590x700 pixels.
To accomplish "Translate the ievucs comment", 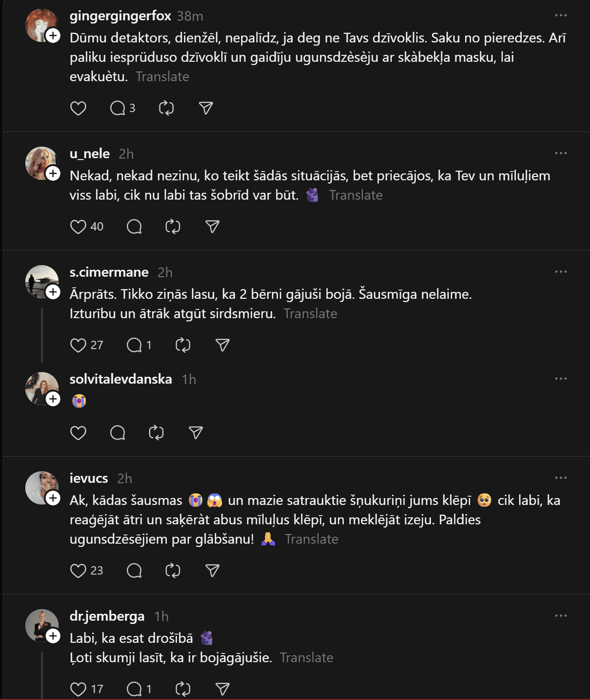I will pos(312,539).
